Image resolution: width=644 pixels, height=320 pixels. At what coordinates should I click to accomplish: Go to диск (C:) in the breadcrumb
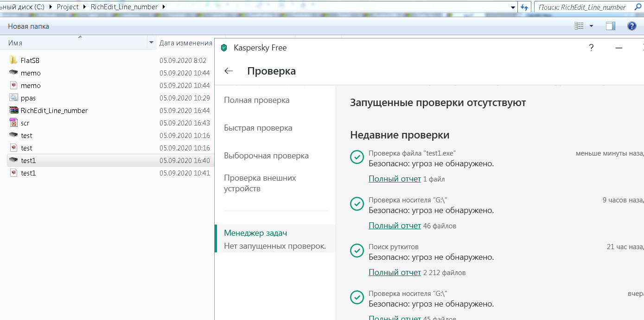point(23,7)
